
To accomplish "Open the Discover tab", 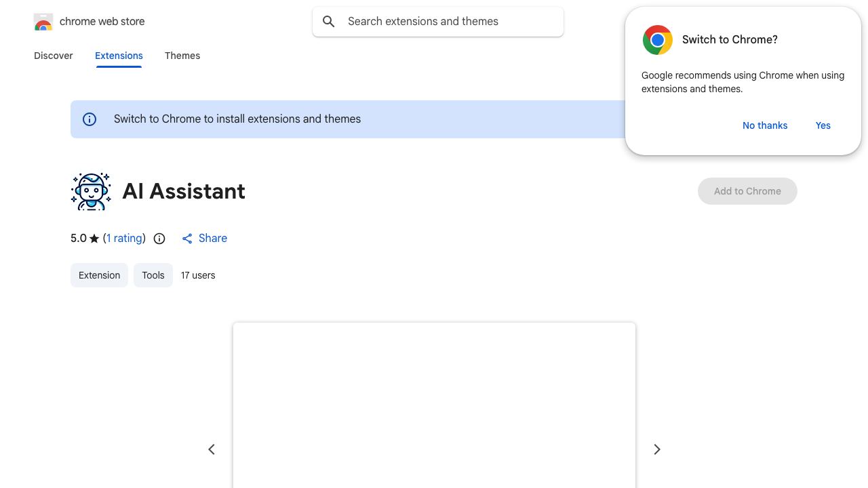I will pyautogui.click(x=54, y=56).
